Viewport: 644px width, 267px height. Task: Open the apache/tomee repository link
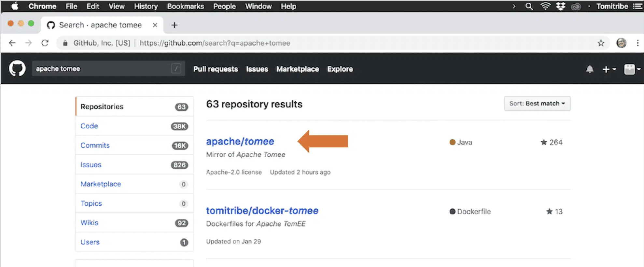click(x=240, y=141)
